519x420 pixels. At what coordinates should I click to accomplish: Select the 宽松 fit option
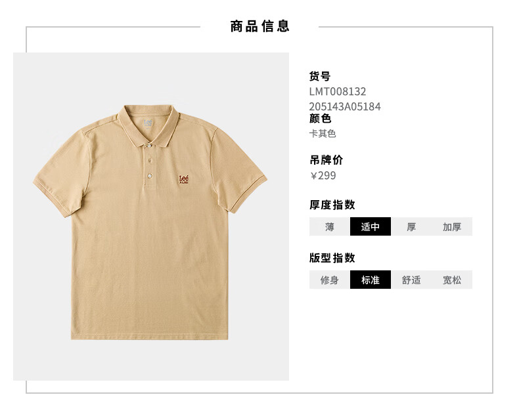[x=452, y=280]
